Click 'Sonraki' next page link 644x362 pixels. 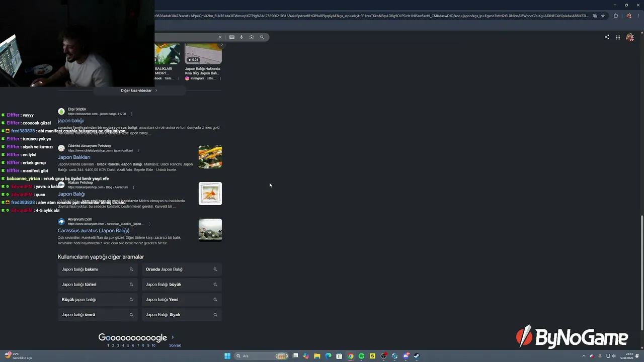[x=175, y=346]
